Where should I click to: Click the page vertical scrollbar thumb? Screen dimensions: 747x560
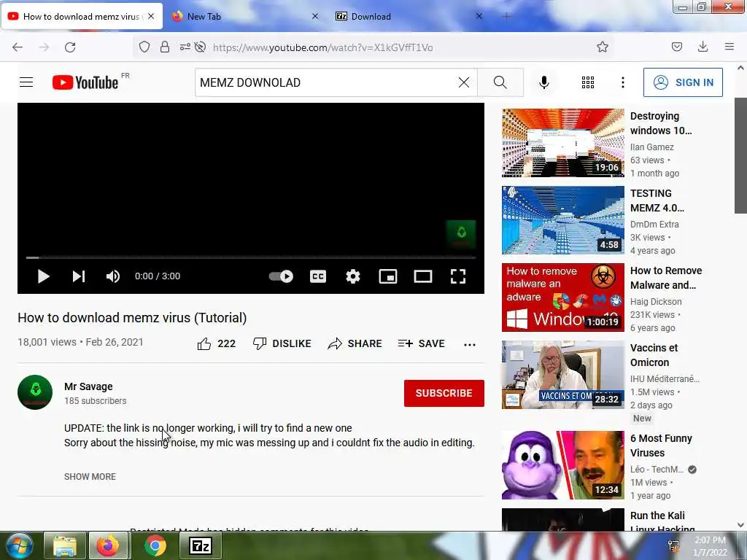(x=740, y=155)
